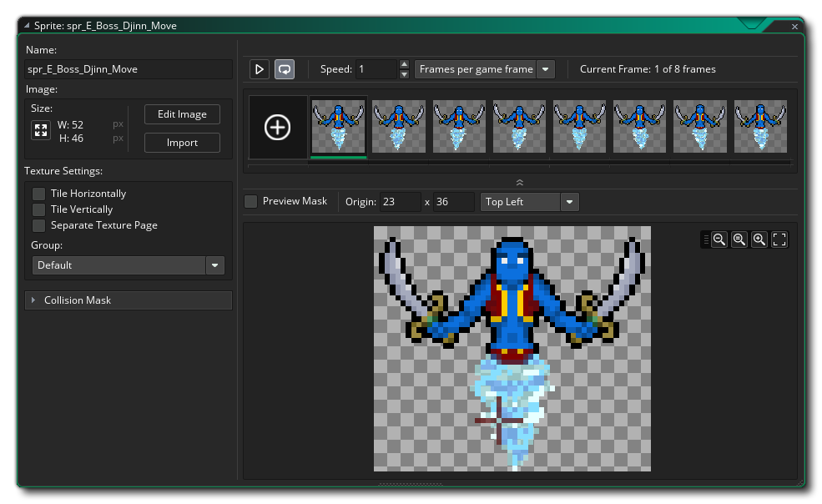Toggle the loop animation button
This screenshot has width=822, height=504.
[285, 69]
